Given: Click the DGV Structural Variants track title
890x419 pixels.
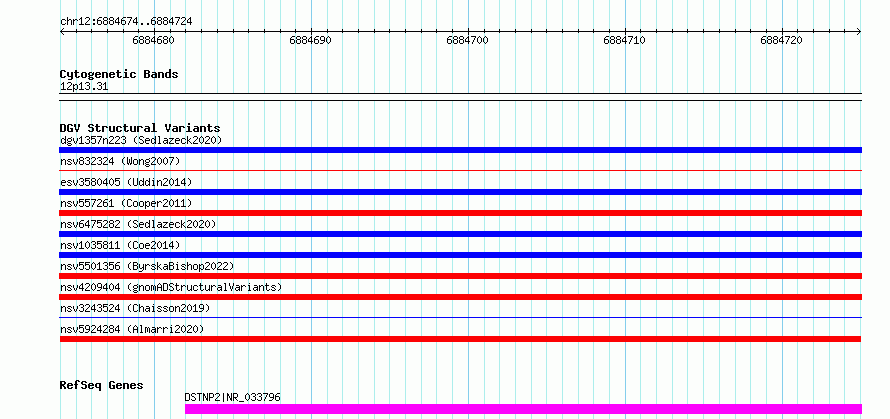Looking at the screenshot, I should point(140,128).
